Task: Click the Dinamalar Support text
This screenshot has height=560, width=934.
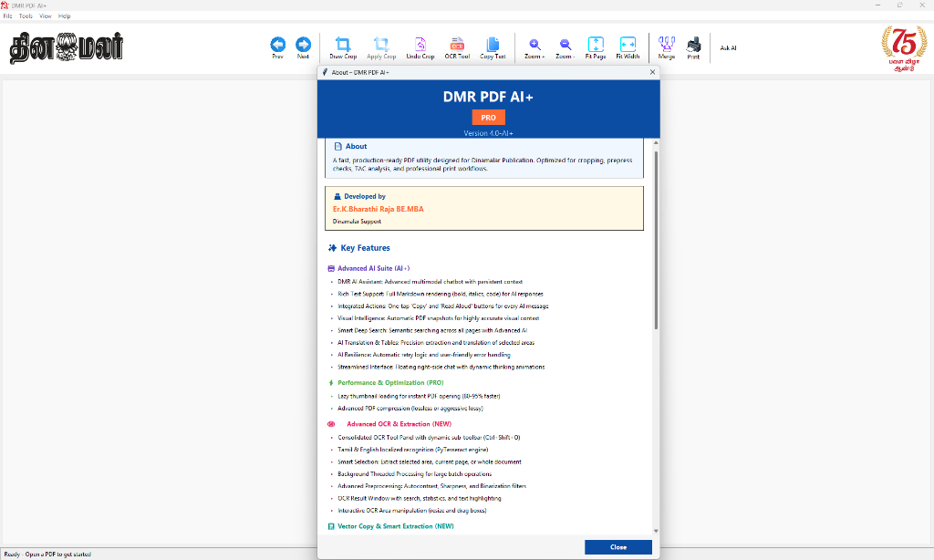Action: point(357,222)
